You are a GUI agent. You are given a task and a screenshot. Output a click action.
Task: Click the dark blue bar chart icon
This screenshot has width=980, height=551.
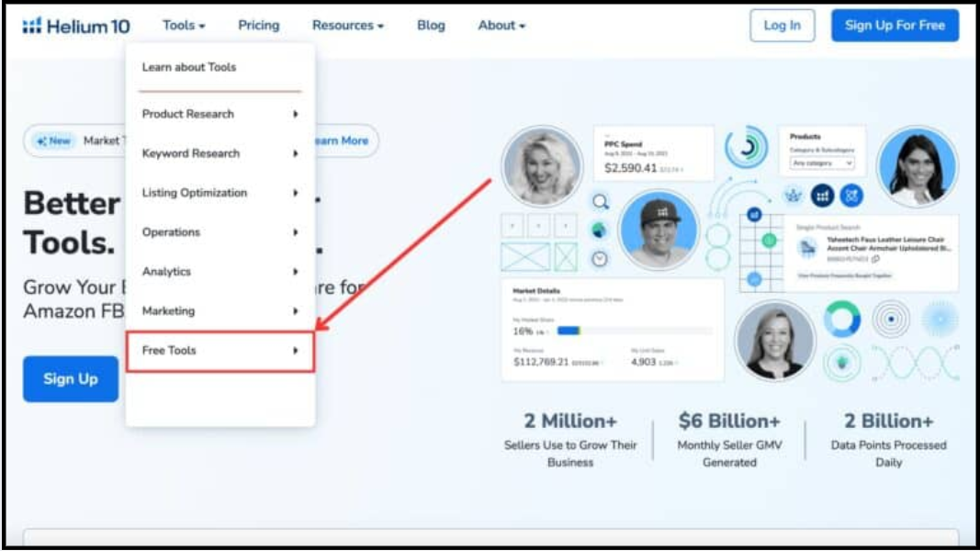pos(822,195)
